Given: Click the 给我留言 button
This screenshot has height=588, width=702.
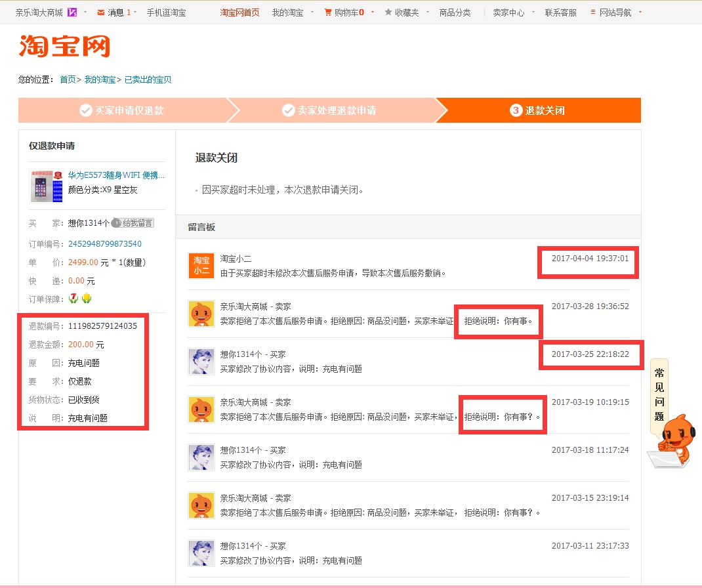Looking at the screenshot, I should [133, 222].
